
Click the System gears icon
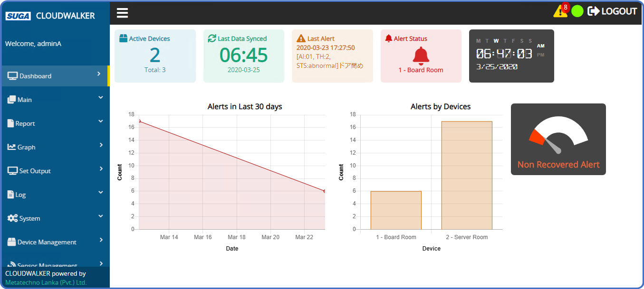point(12,218)
